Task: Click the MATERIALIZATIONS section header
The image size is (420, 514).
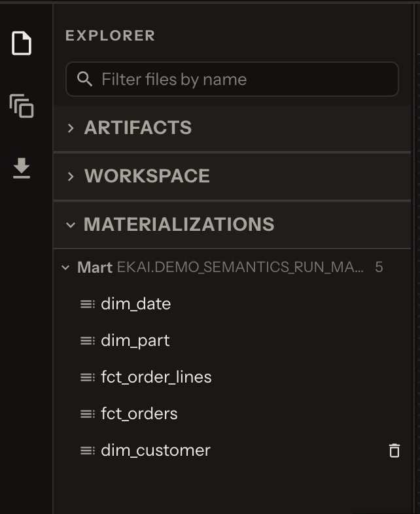Action: (x=232, y=224)
